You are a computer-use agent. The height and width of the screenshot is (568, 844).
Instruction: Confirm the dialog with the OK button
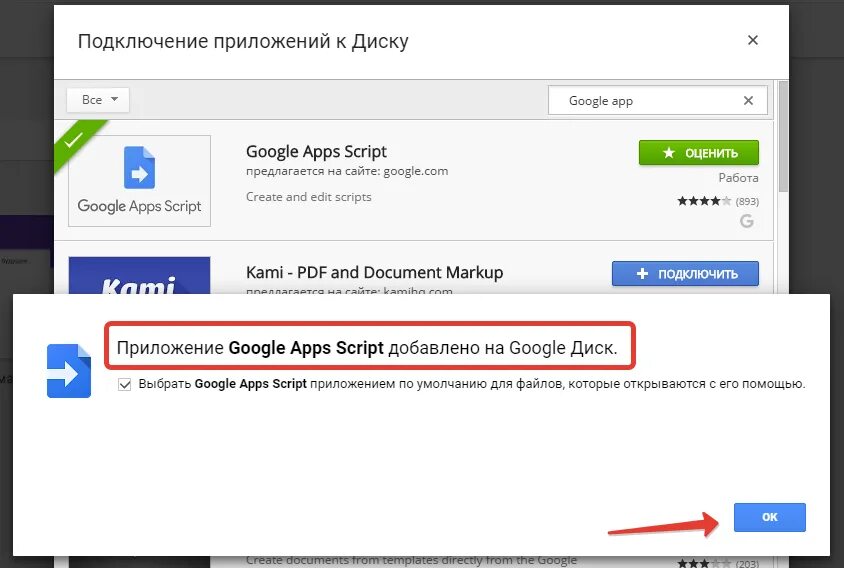[x=769, y=517]
